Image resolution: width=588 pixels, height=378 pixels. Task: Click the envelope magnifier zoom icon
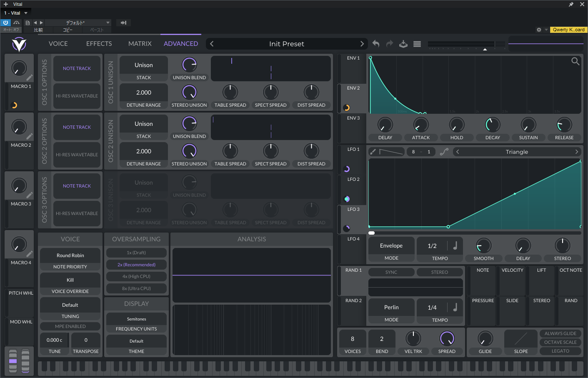[575, 61]
